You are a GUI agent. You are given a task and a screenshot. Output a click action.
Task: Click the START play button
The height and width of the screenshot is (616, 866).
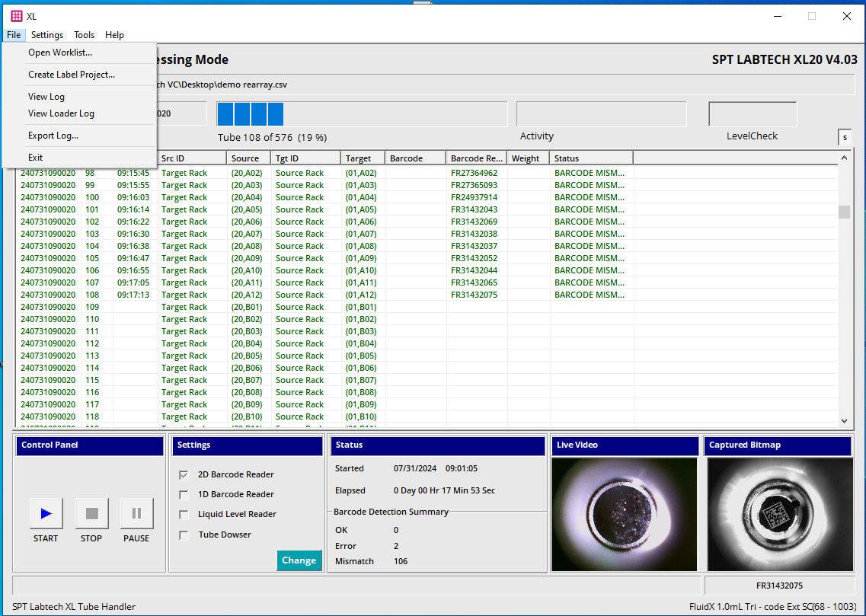click(46, 513)
